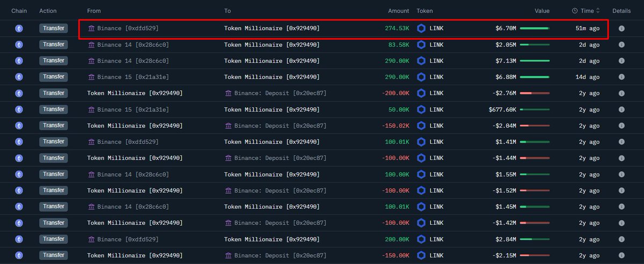The height and width of the screenshot is (264, 644).
Task: Click Ethereum chain icon in 83.58K row
Action: click(x=19, y=45)
